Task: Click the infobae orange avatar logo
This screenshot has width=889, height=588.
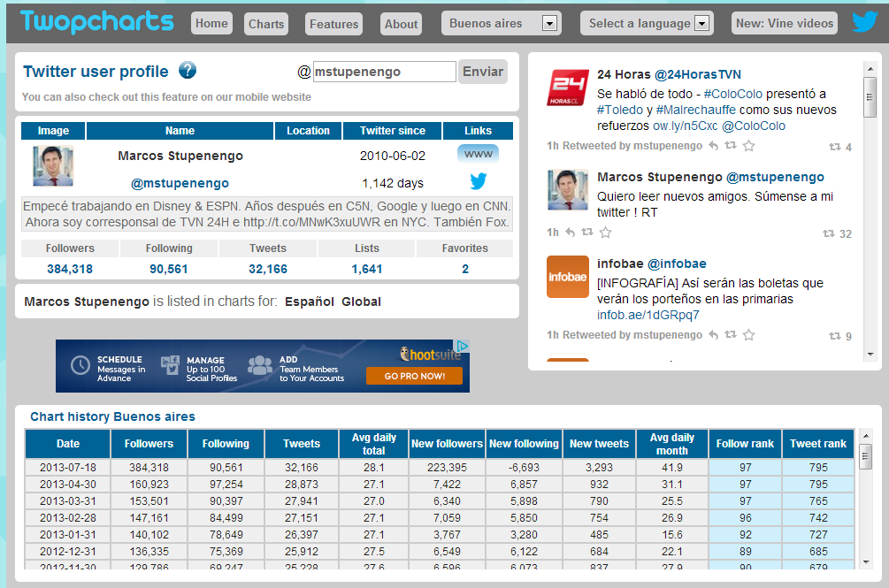Action: pos(568,277)
